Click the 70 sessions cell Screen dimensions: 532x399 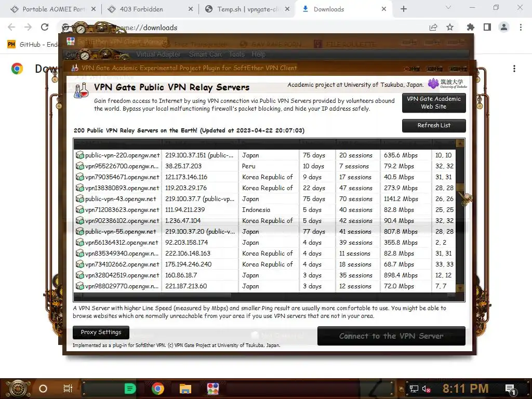[355, 199]
